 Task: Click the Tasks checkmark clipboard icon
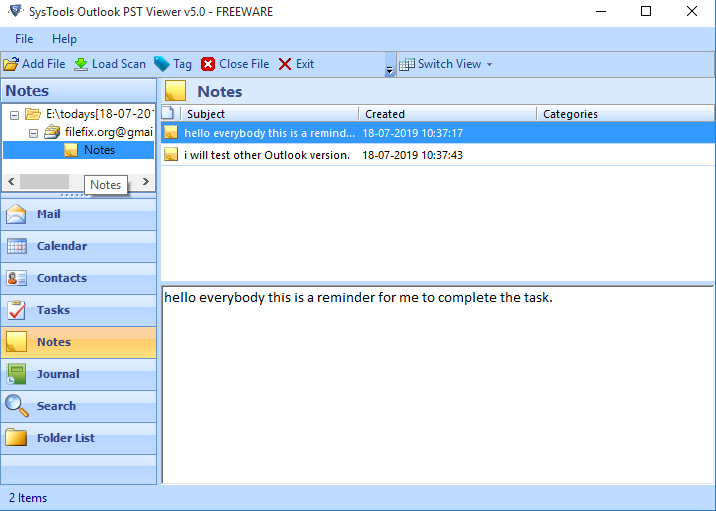click(x=16, y=310)
